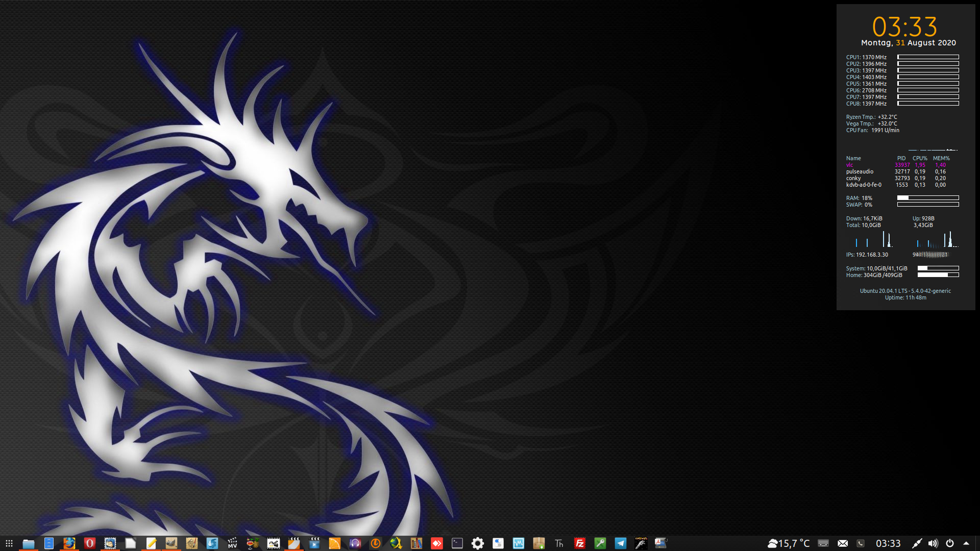Open the terminal emulator icon
This screenshot has width=980, height=551.
tap(457, 543)
